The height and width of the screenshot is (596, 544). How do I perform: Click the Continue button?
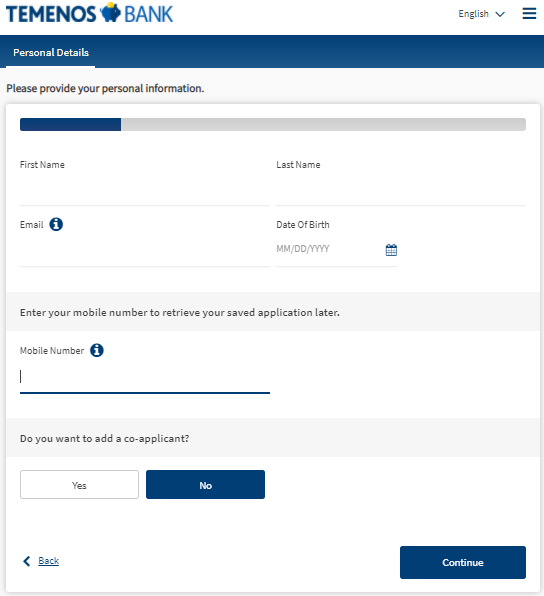(463, 563)
